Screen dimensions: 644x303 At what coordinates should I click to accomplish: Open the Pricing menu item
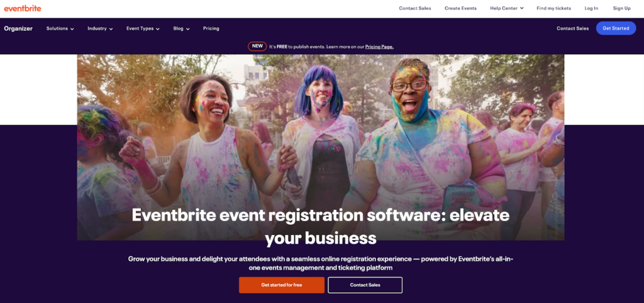(211, 28)
